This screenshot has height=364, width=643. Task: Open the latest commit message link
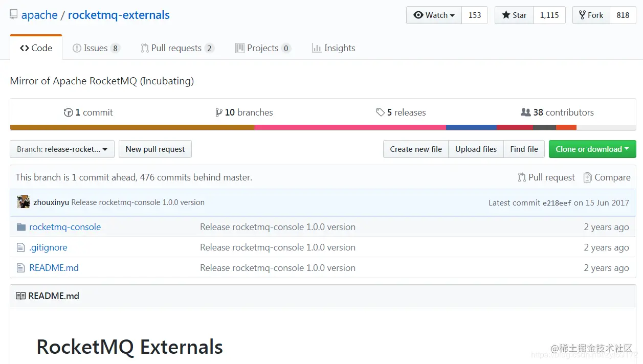click(x=138, y=202)
